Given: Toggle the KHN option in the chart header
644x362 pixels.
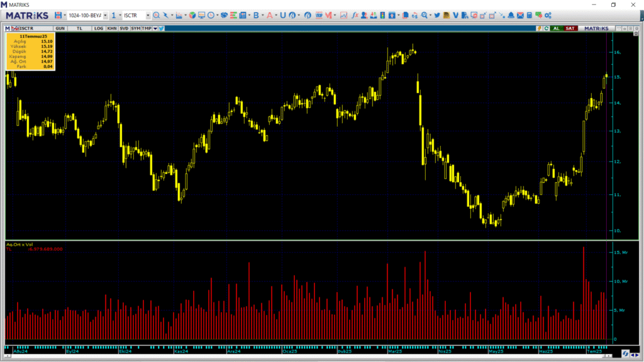Looking at the screenshot, I should point(111,28).
